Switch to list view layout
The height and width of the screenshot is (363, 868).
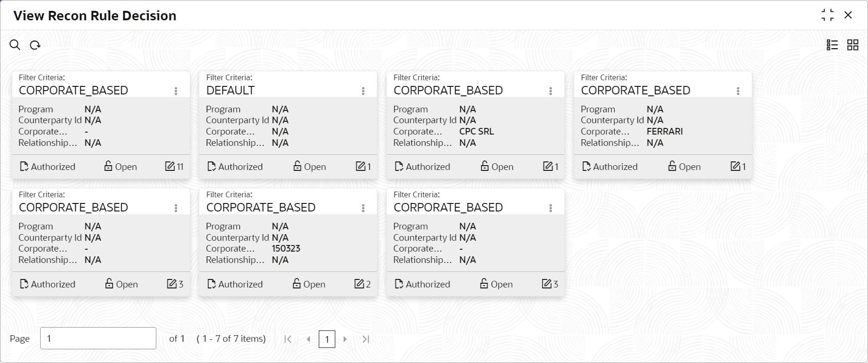point(832,45)
